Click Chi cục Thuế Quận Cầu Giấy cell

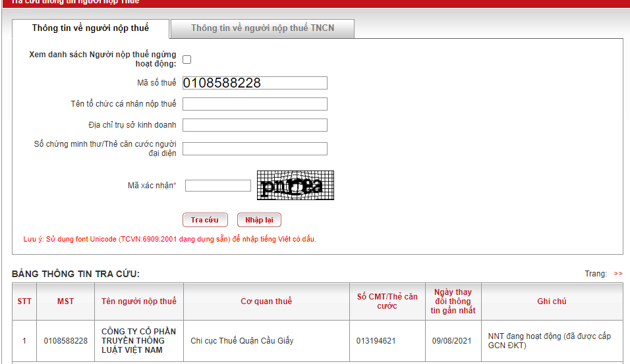[242, 341]
